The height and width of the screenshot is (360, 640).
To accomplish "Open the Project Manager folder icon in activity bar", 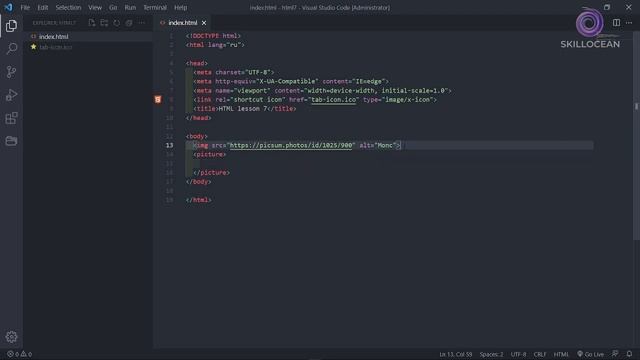I will click(11, 141).
